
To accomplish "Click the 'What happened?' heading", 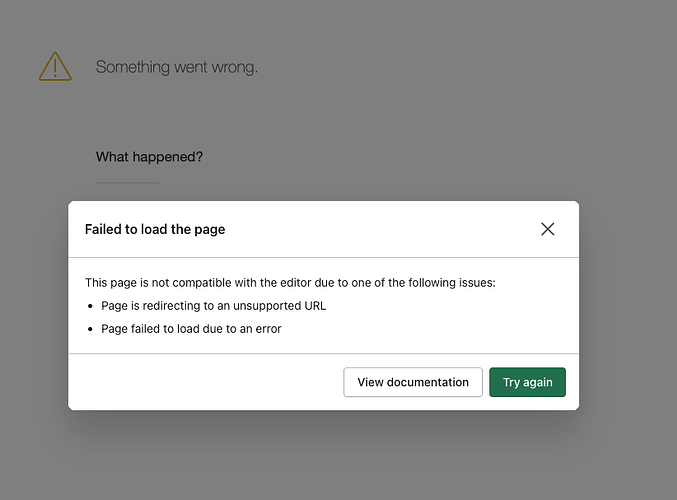I will coord(150,157).
